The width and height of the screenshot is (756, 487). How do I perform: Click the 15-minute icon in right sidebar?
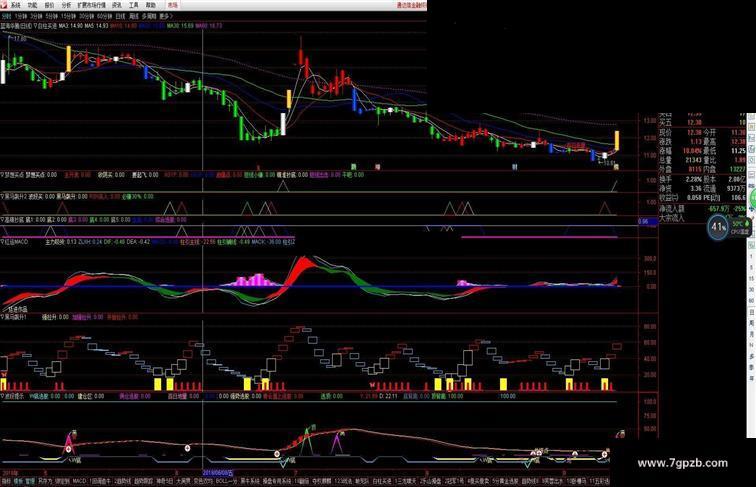(751, 279)
